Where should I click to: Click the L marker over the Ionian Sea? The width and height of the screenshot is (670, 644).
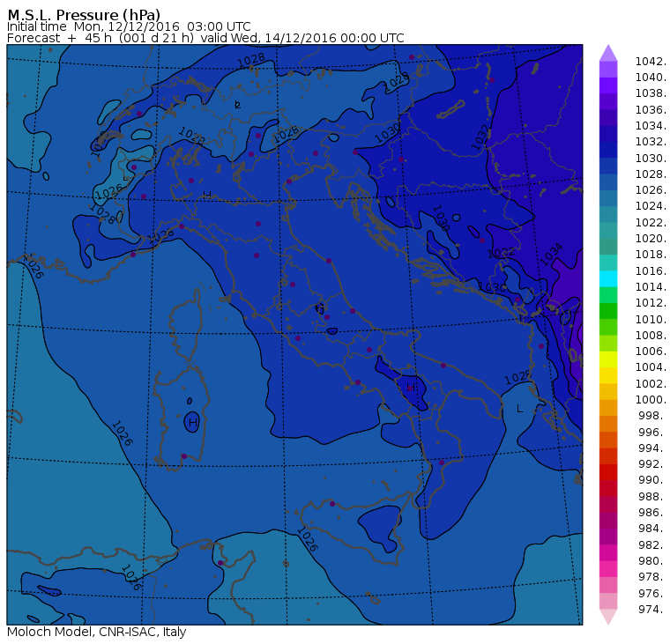click(519, 409)
